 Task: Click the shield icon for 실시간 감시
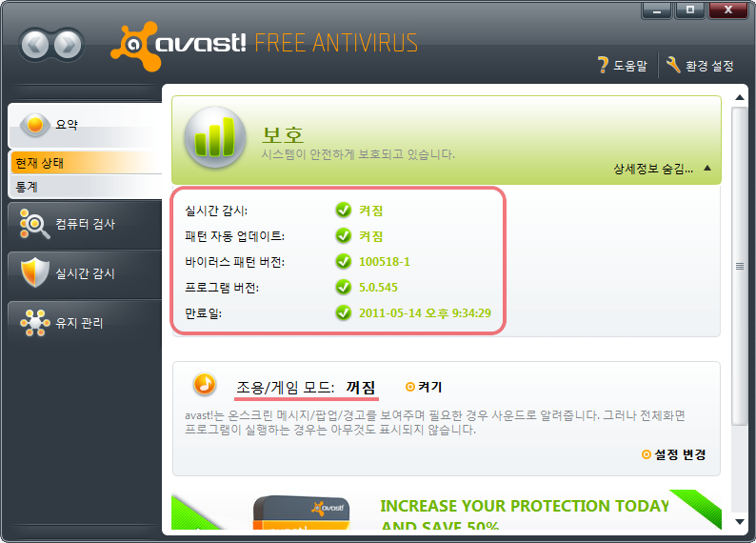point(34,273)
